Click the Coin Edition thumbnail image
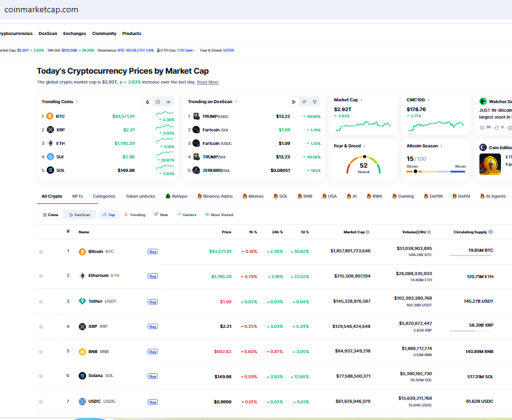The height and width of the screenshot is (420, 512). pyautogui.click(x=490, y=165)
